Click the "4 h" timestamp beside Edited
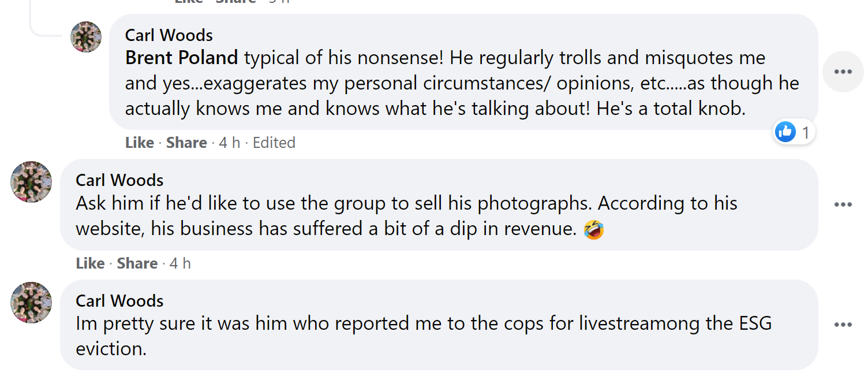 pos(229,143)
